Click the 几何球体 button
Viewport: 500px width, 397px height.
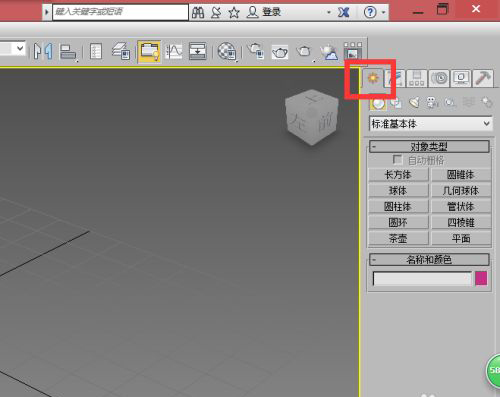(461, 190)
